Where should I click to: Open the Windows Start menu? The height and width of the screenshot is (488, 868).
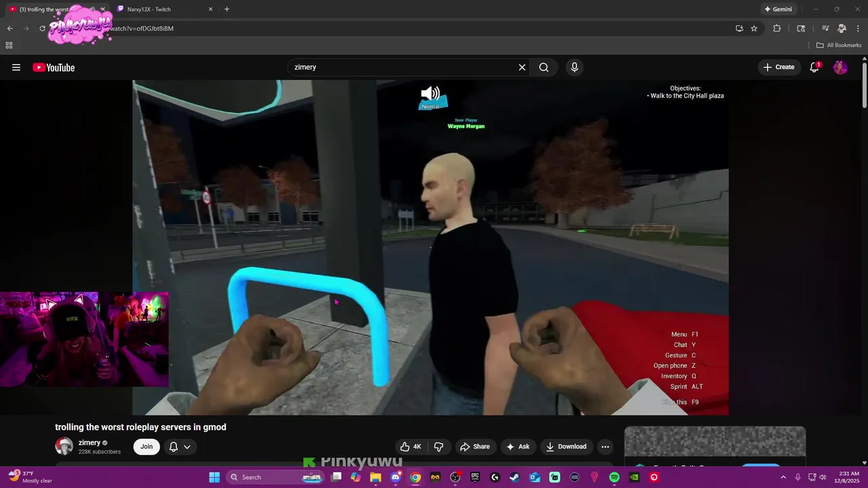pos(214,477)
